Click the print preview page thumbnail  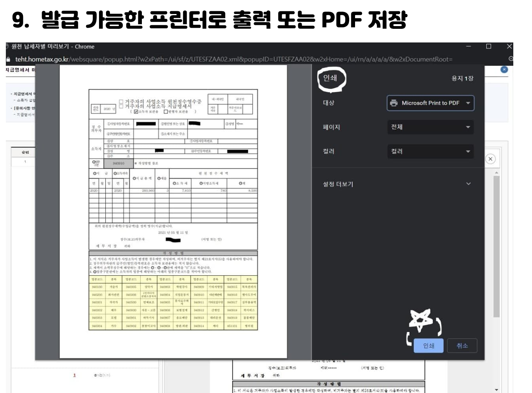pos(173,211)
